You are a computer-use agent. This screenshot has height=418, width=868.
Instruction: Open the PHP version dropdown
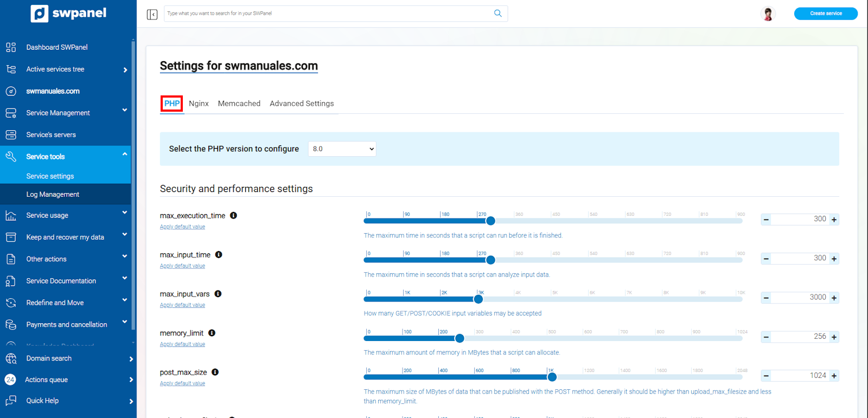342,149
